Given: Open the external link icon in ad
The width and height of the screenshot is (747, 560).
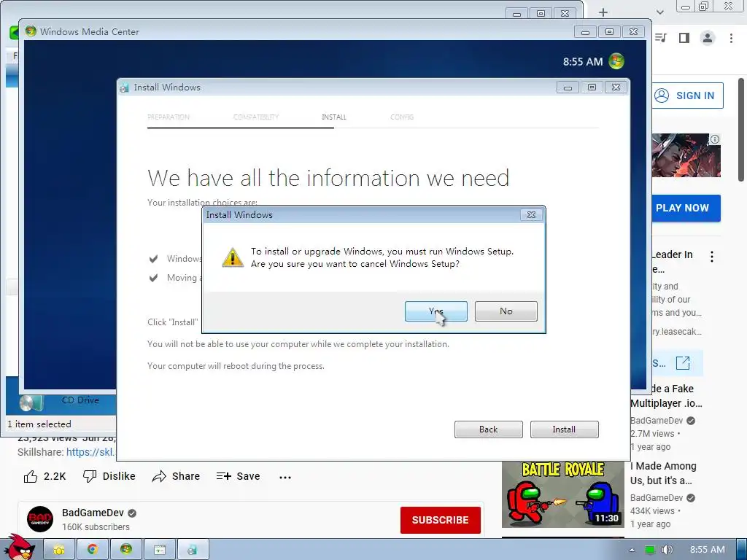Looking at the screenshot, I should point(683,363).
